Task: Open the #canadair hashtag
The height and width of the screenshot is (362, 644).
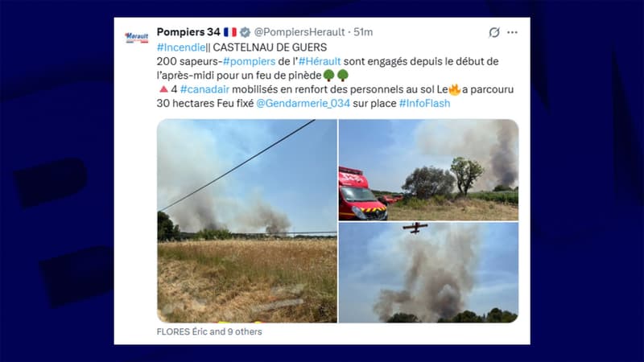Action: pyautogui.click(x=204, y=89)
